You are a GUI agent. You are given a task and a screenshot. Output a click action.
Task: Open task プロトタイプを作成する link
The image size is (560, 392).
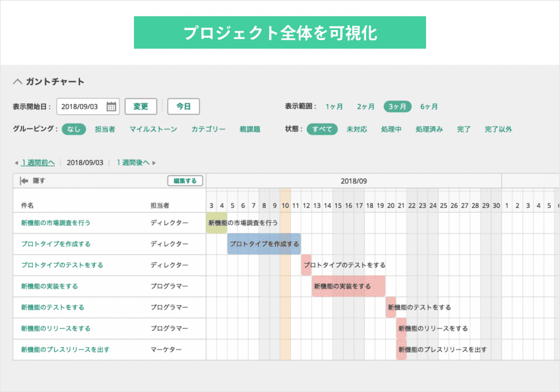point(56,244)
